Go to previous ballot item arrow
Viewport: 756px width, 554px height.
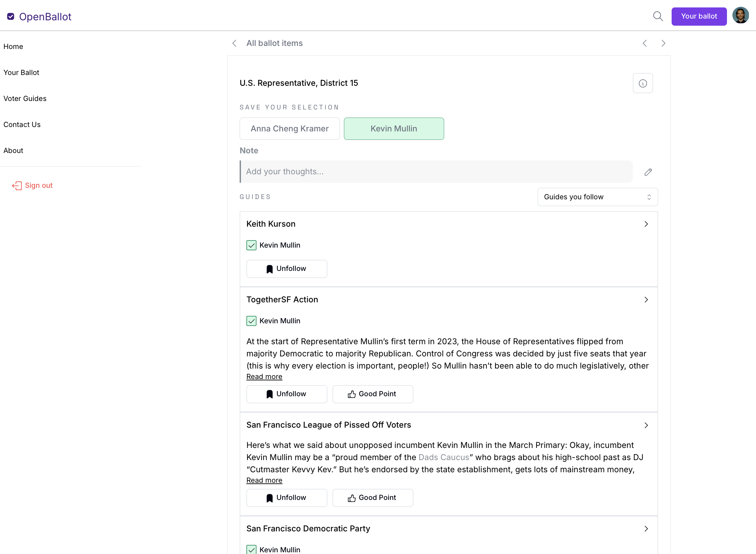(x=645, y=43)
